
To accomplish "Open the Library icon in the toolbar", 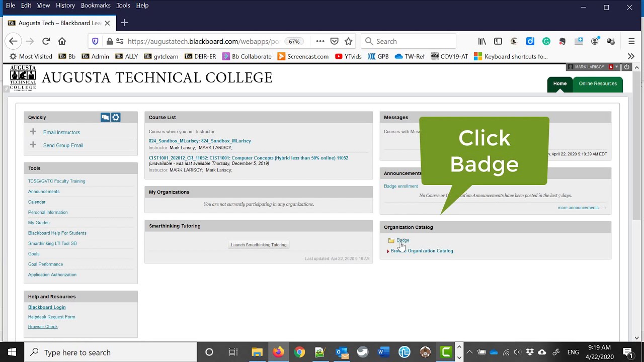I will coord(482,41).
